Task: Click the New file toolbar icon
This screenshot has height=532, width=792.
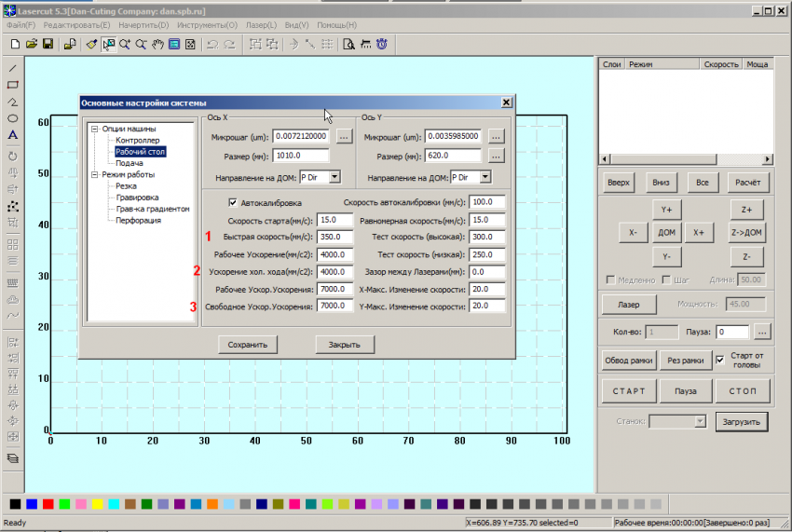Action: pos(15,44)
